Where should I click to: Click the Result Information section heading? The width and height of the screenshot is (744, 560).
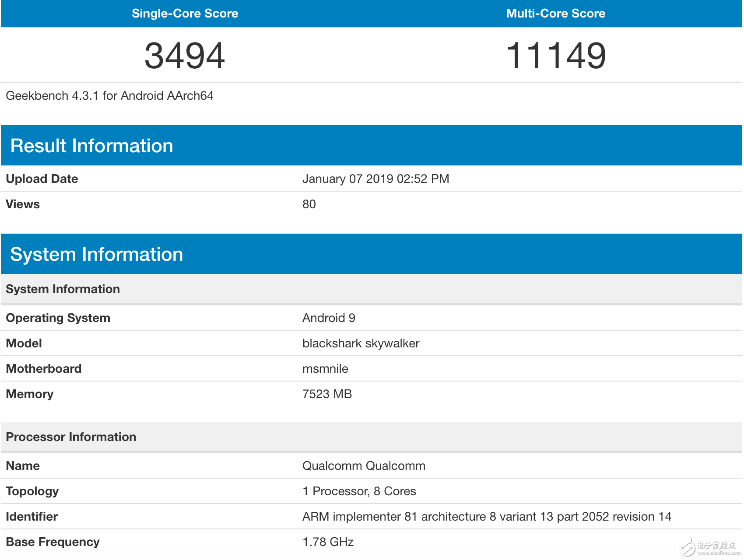pos(91,146)
